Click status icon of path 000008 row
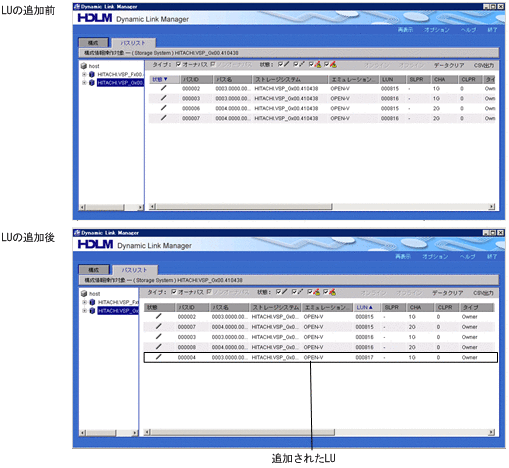 tap(159, 347)
